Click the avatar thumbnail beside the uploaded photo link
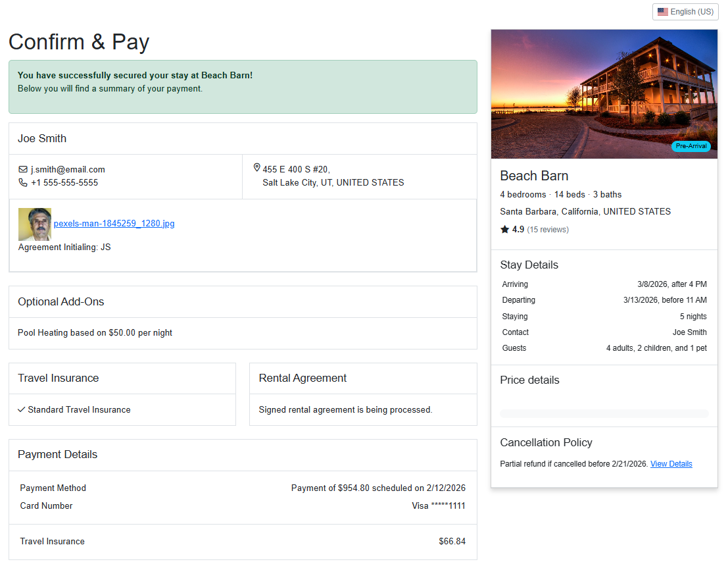728x568 pixels. [34, 223]
